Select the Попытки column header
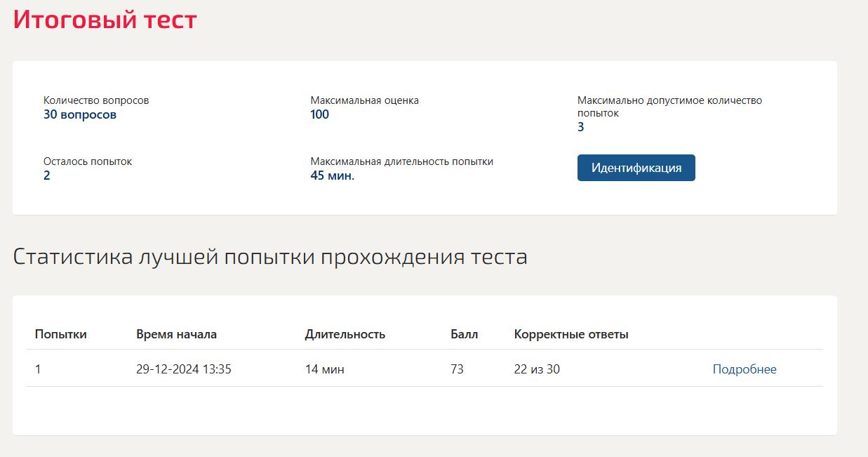Image resolution: width=868 pixels, height=457 pixels. (x=61, y=334)
